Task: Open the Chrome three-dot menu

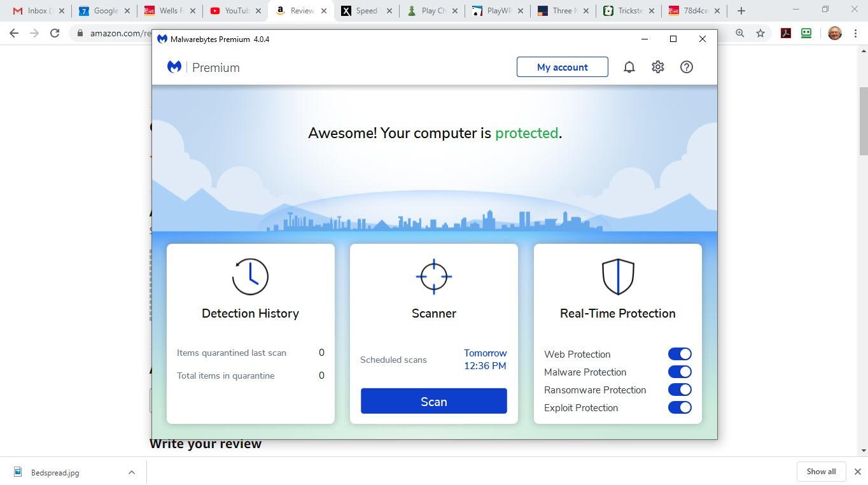Action: [x=857, y=32]
